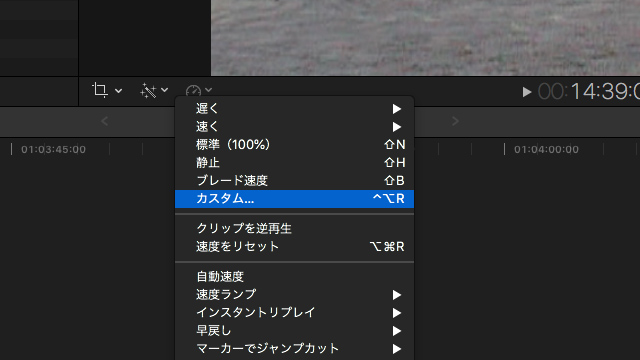This screenshot has height=360, width=640.
Task: Open the 遅く submenu
Action: click(x=294, y=109)
